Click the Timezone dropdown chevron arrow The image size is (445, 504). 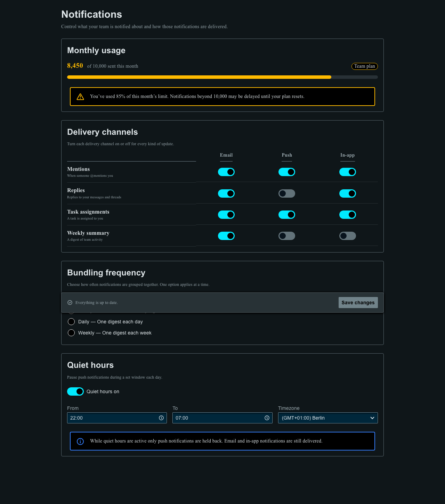[x=372, y=418]
